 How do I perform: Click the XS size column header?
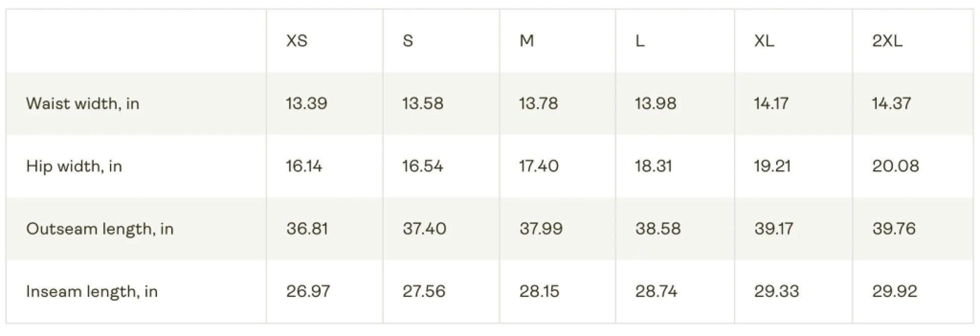297,41
